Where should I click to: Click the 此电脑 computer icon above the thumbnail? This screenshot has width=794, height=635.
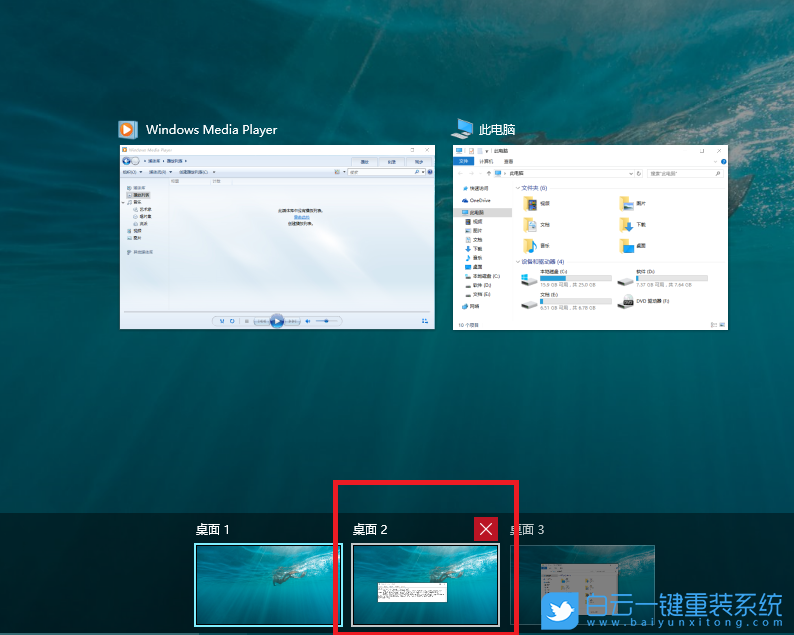tap(462, 129)
